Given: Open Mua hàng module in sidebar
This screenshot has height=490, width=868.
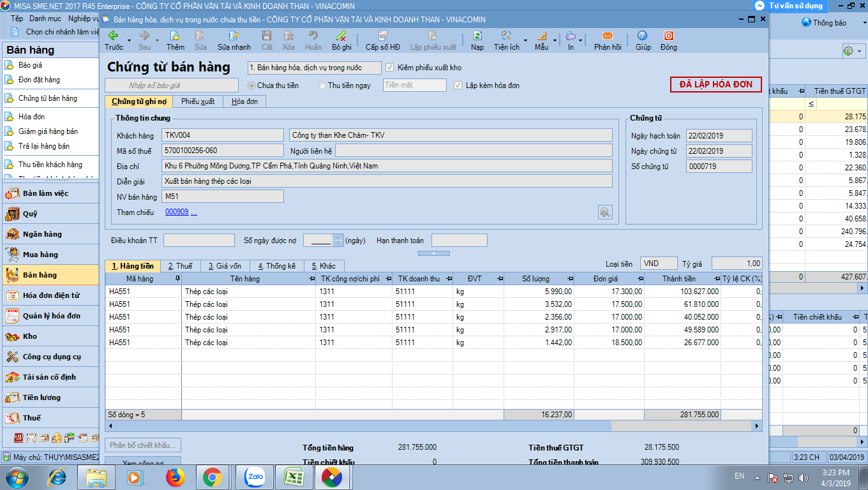Looking at the screenshot, I should point(51,255).
